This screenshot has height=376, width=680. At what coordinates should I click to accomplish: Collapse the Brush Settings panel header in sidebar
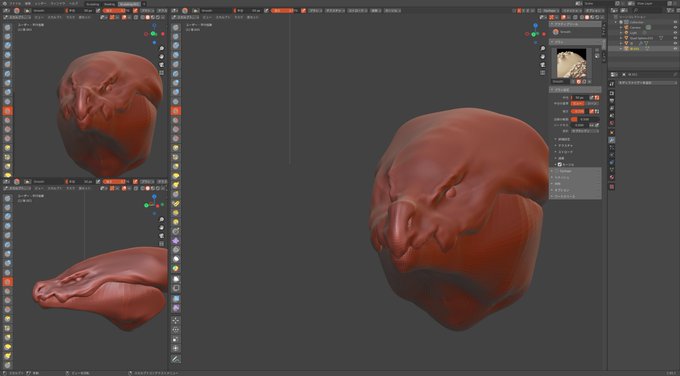coord(576,90)
